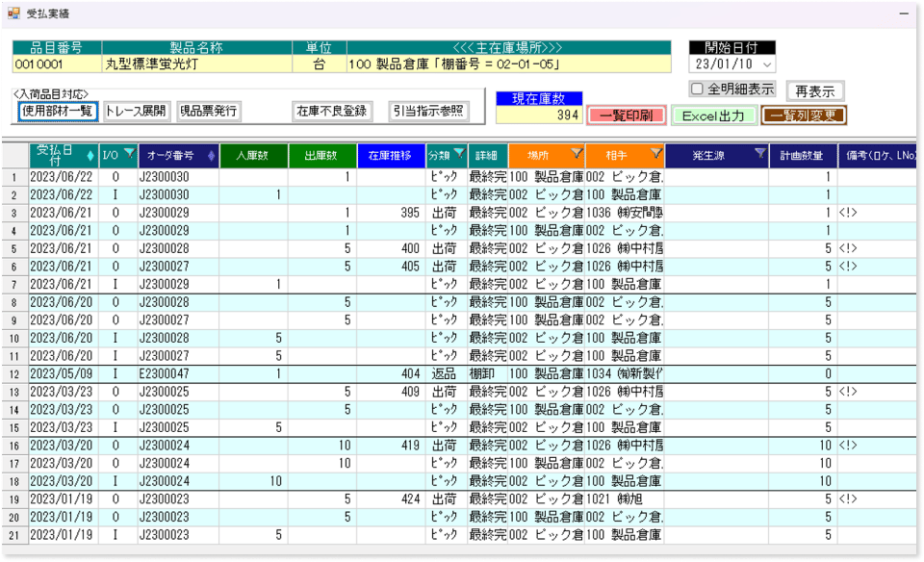Click the 現品票発行 button
The height and width of the screenshot is (562, 924).
(209, 111)
